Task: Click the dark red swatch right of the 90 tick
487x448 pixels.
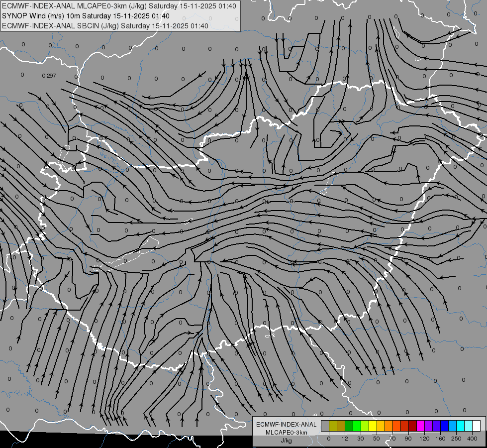Action: pos(412,426)
